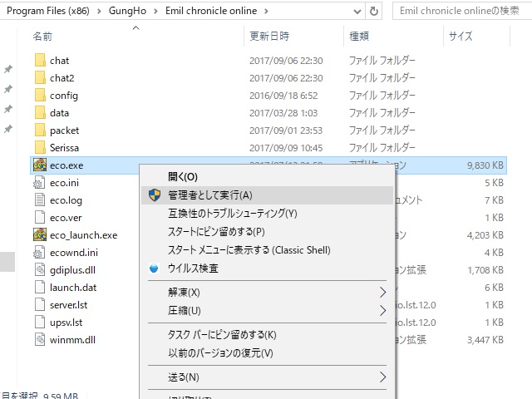
Task: Click the launch.dat file icon
Action: (x=40, y=288)
